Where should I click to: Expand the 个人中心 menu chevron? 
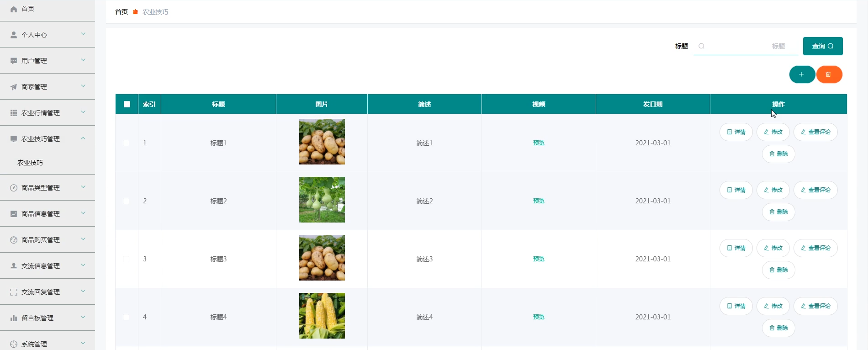[83, 34]
